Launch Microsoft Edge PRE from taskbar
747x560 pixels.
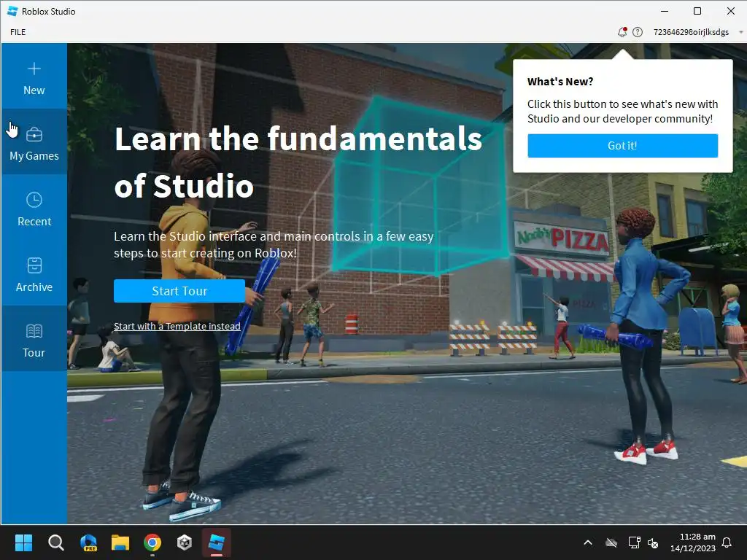point(88,542)
